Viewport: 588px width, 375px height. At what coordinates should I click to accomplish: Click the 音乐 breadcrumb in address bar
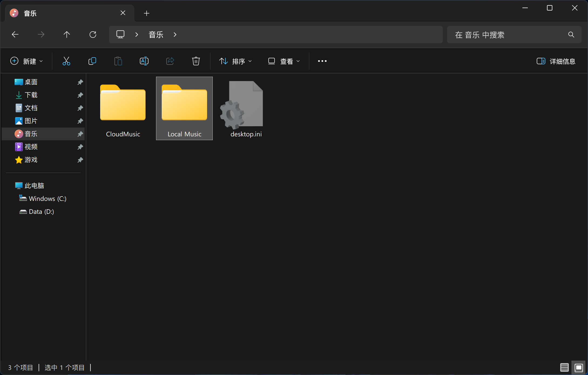tap(156, 35)
